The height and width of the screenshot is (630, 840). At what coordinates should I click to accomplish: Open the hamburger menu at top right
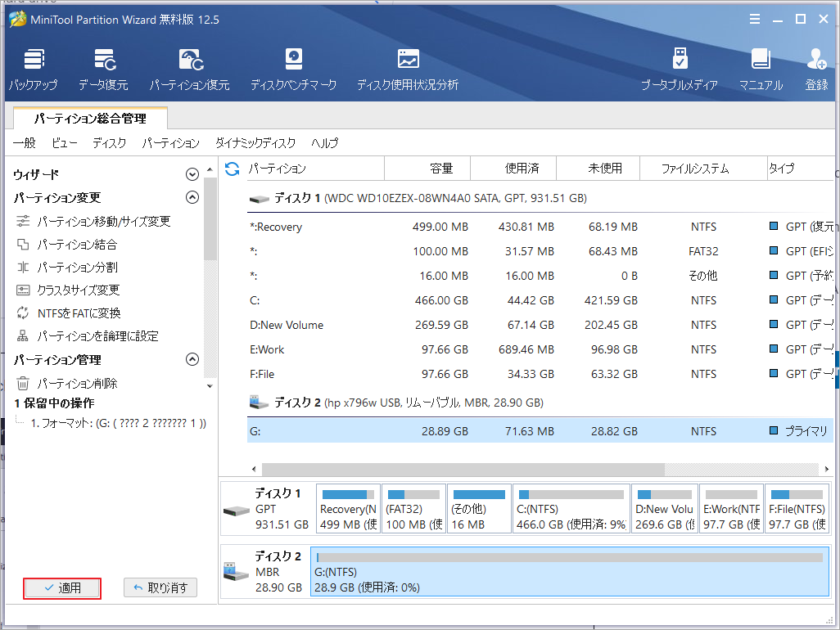coord(754,18)
